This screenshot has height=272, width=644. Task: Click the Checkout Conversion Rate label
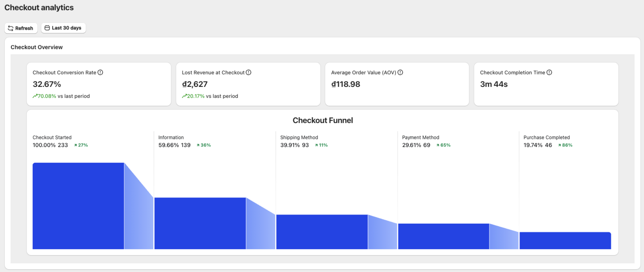pos(64,72)
